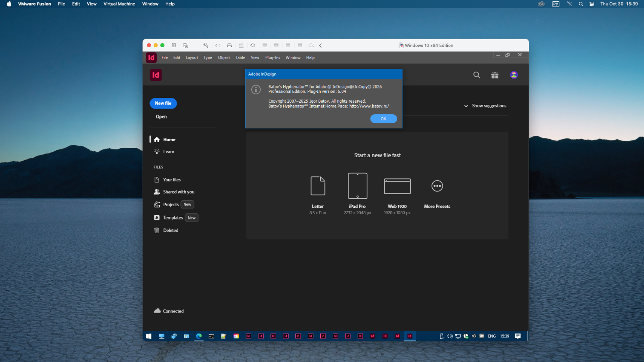Expand Show suggestions chevron
The width and height of the screenshot is (644, 362).
(x=466, y=106)
